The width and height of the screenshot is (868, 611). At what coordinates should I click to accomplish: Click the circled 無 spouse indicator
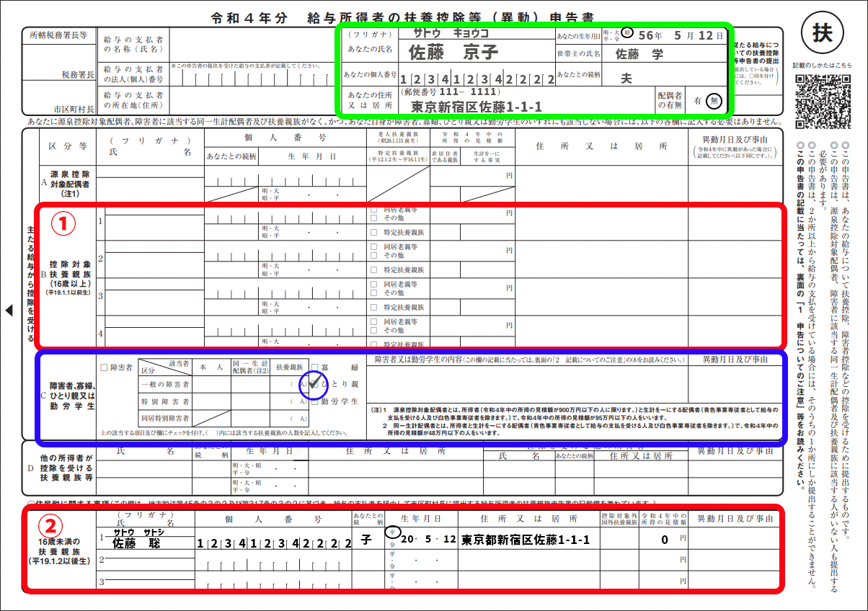click(x=714, y=101)
